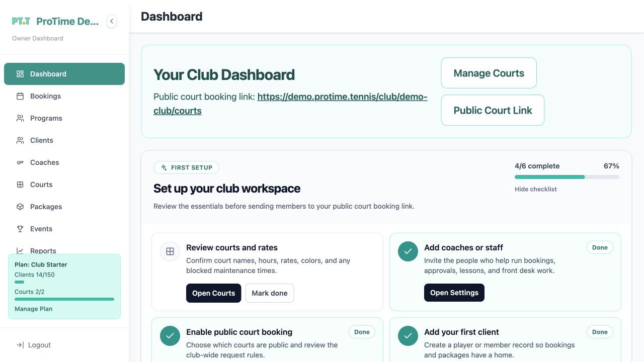Click Done badge on Enable public court booking
Viewport: 644px width, 362px height.
(362, 332)
